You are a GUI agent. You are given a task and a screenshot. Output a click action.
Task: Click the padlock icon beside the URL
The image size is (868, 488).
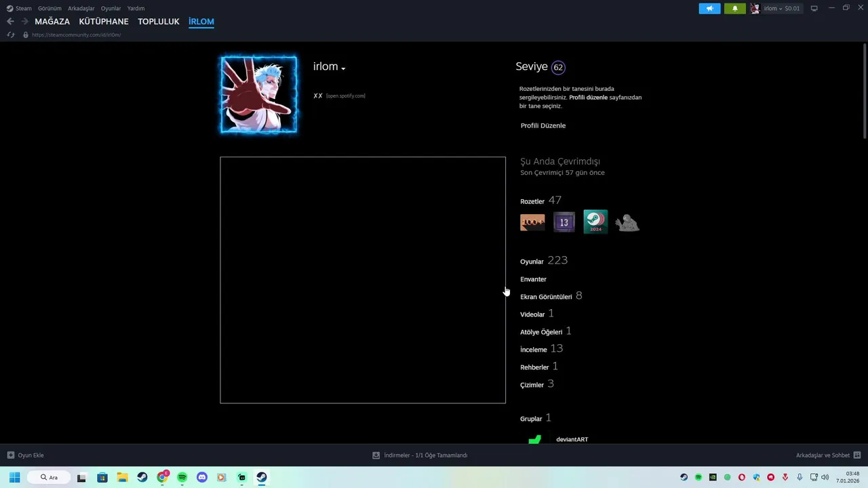click(26, 35)
